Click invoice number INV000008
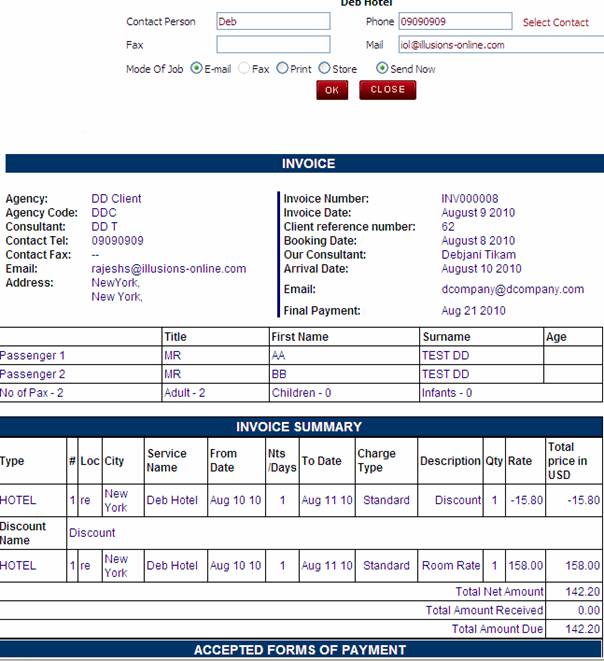The image size is (604, 661). point(469,199)
